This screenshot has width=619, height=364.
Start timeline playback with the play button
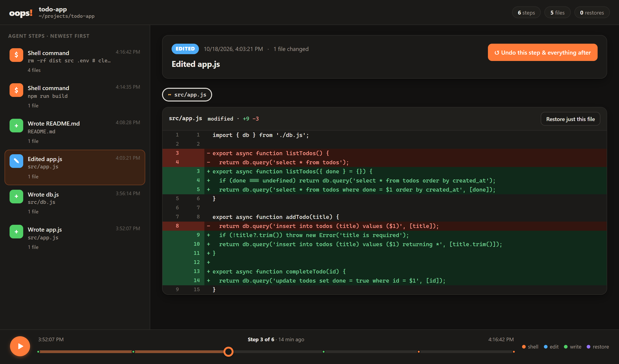click(20, 346)
